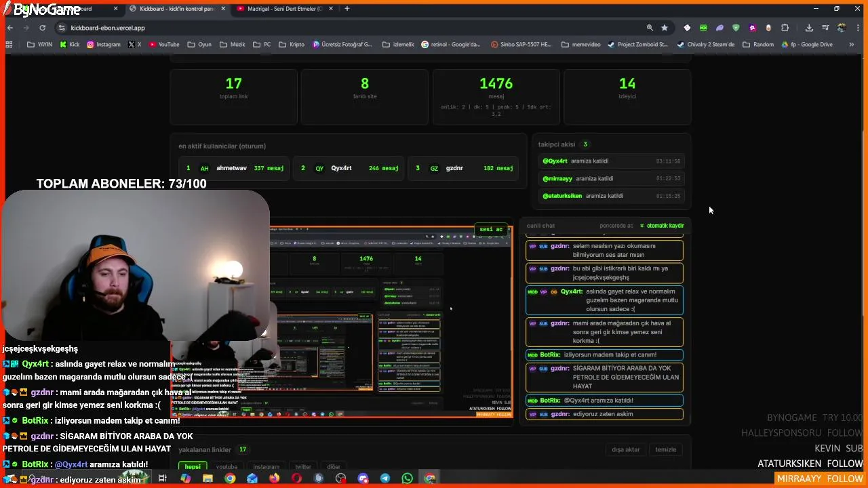
Task: Open Telegram from the taskbar
Action: click(384, 479)
